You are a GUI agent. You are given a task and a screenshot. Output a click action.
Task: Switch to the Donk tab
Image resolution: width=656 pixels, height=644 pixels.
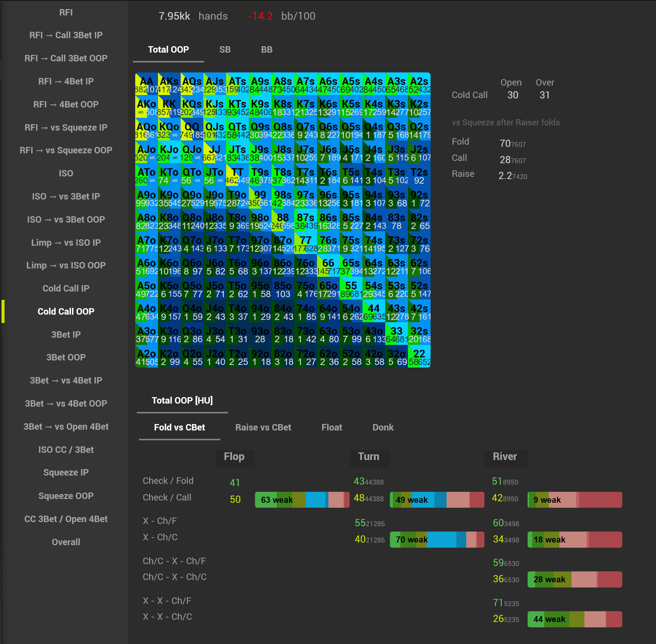[383, 427]
